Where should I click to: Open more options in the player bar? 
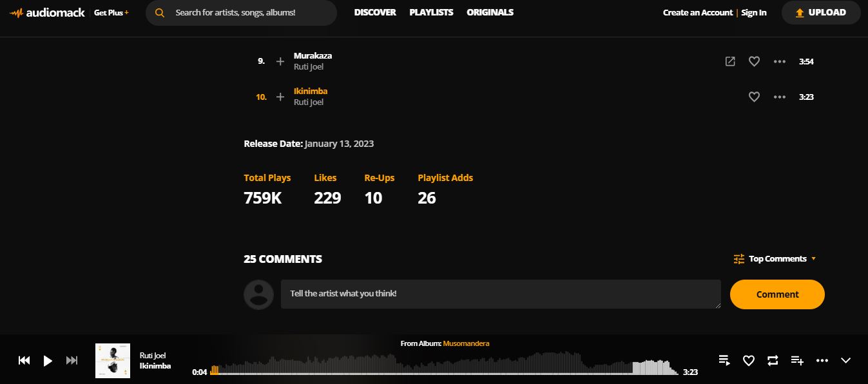click(822, 361)
